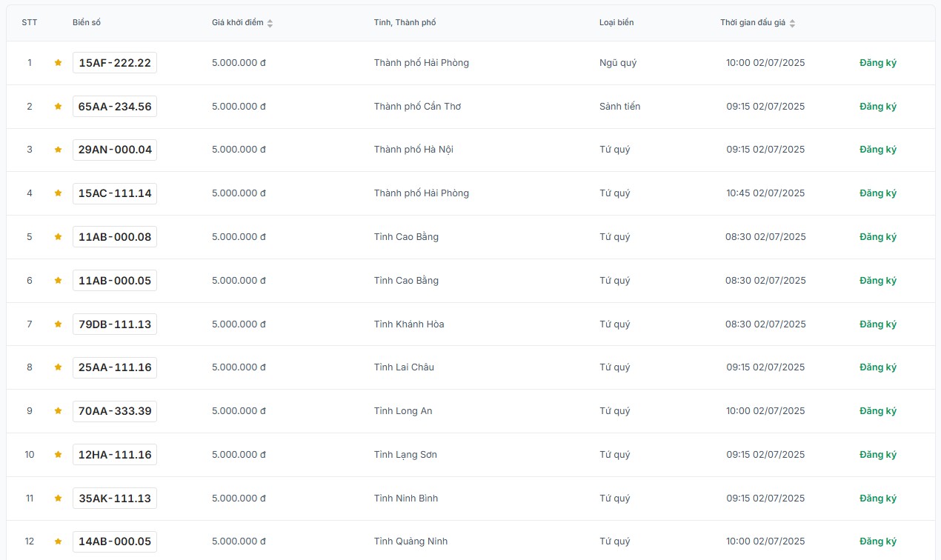Screen dimensions: 941x560
Task: Star the plate 29AN-000.04
Action: [58, 150]
